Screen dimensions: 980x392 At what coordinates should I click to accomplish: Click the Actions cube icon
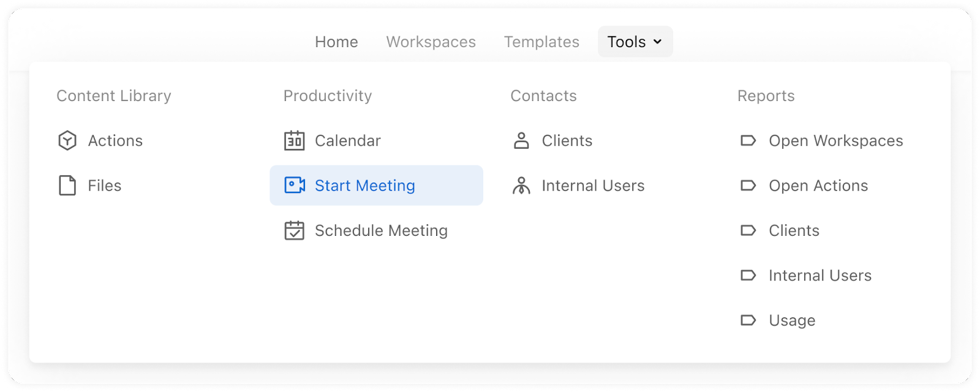[x=67, y=140]
